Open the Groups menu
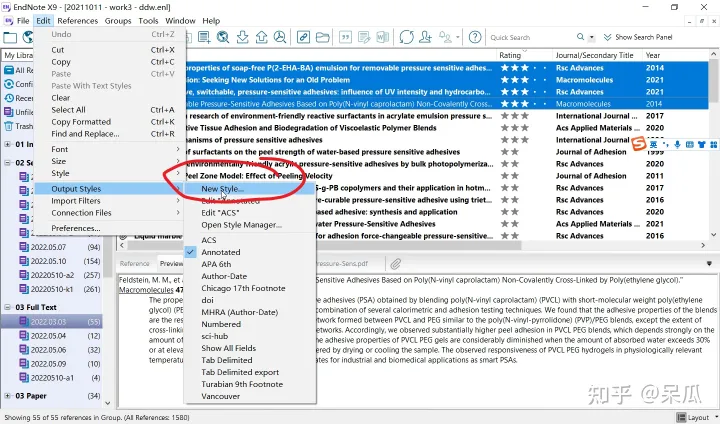This screenshot has width=720, height=424. pyautogui.click(x=118, y=21)
